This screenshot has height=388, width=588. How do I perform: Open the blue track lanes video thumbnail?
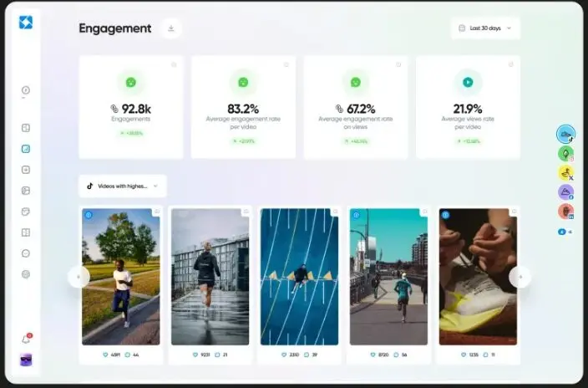(x=299, y=277)
